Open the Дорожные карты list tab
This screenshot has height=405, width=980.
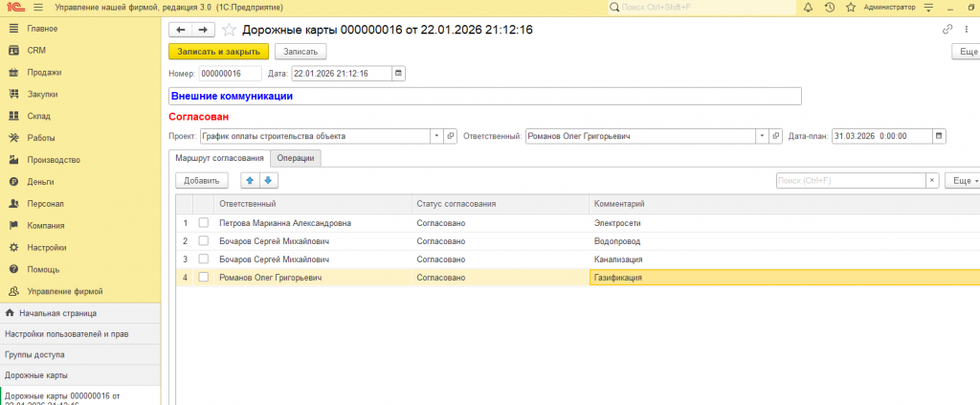[x=80, y=375]
